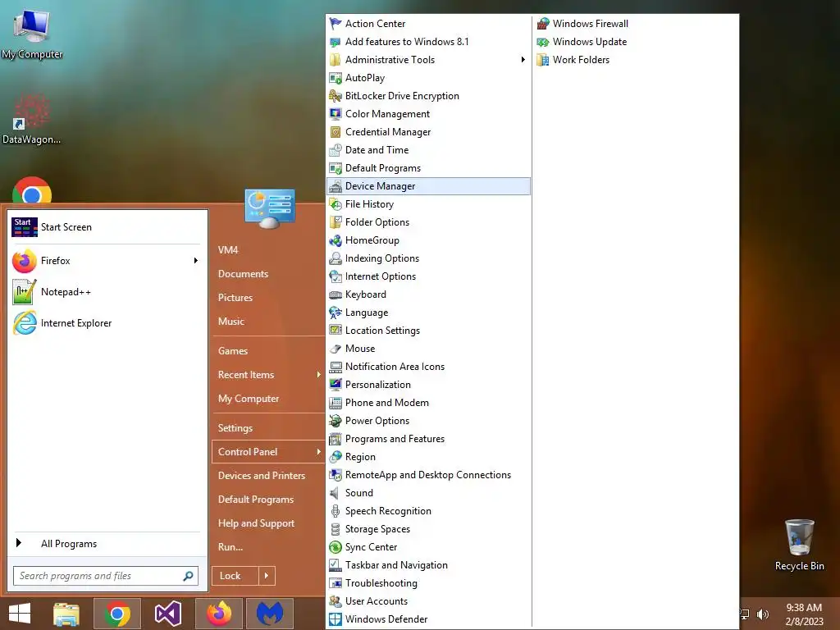Screen dimensions: 840x630
Task: Open the Lock button options arrow
Action: pos(267,576)
